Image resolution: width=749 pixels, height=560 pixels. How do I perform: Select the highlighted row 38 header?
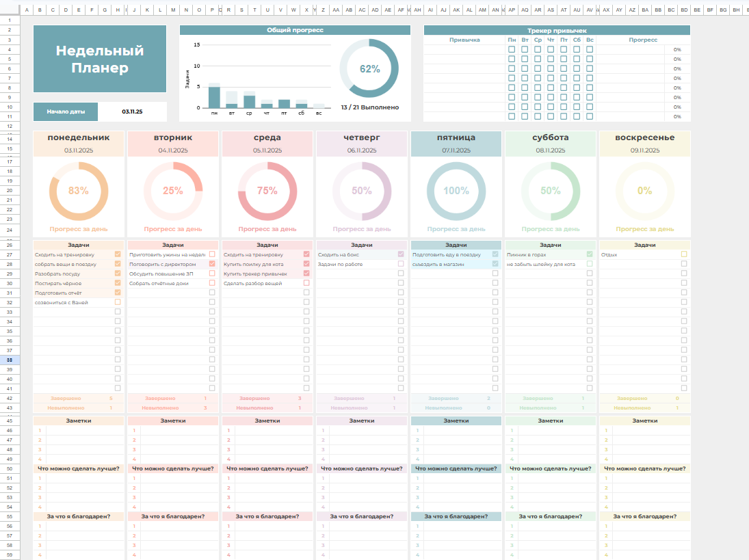10,360
